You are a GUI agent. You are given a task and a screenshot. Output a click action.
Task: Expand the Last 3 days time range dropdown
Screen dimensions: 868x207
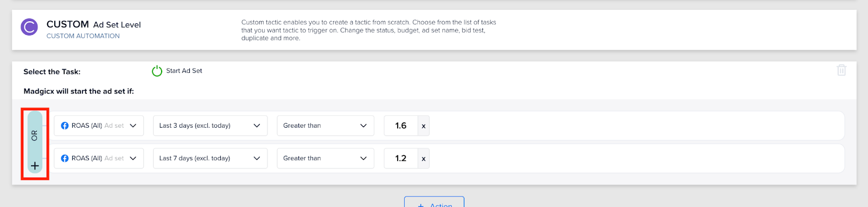click(x=210, y=126)
